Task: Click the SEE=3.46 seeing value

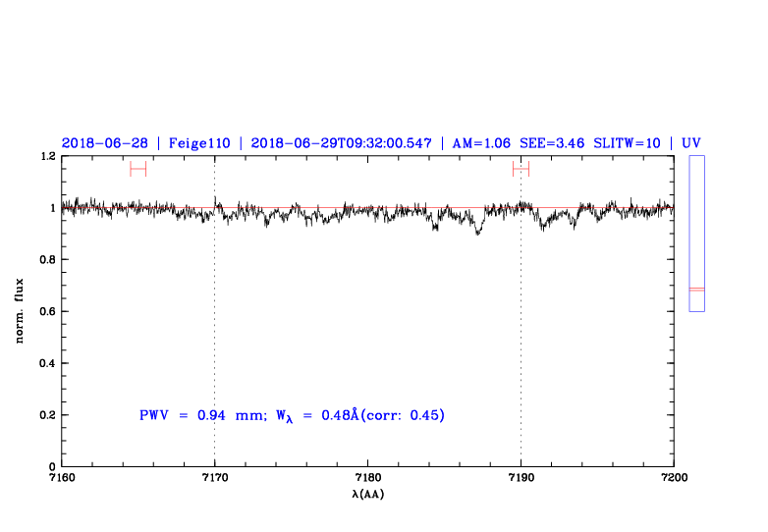Action: [x=552, y=143]
